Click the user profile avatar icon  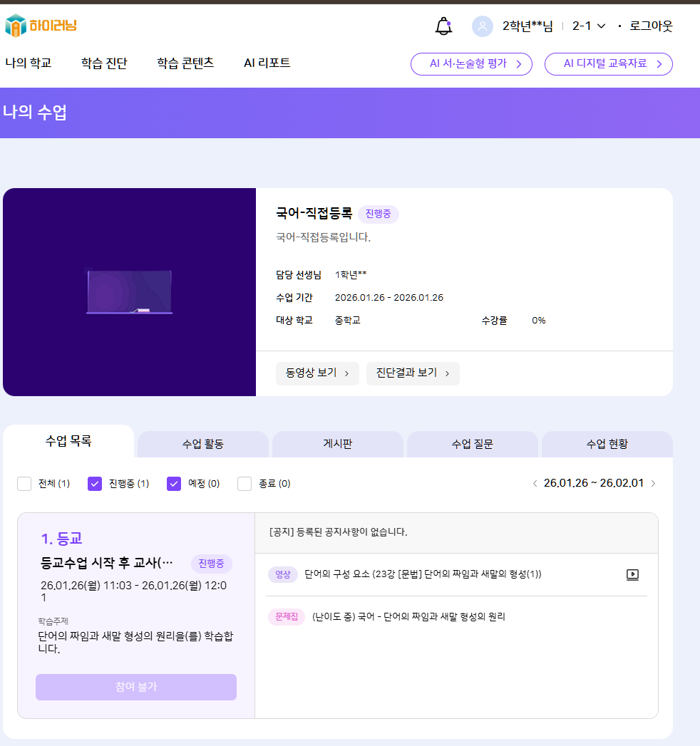483,26
